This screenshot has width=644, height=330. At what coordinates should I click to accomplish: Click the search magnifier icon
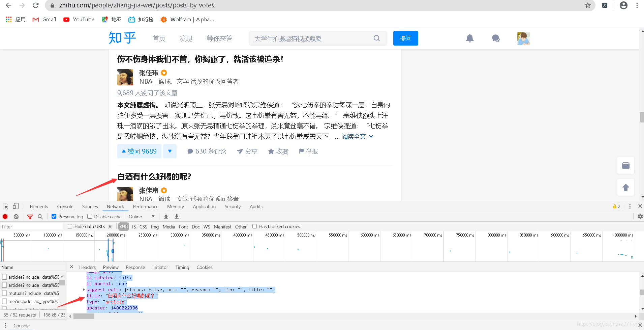pyautogui.click(x=377, y=38)
